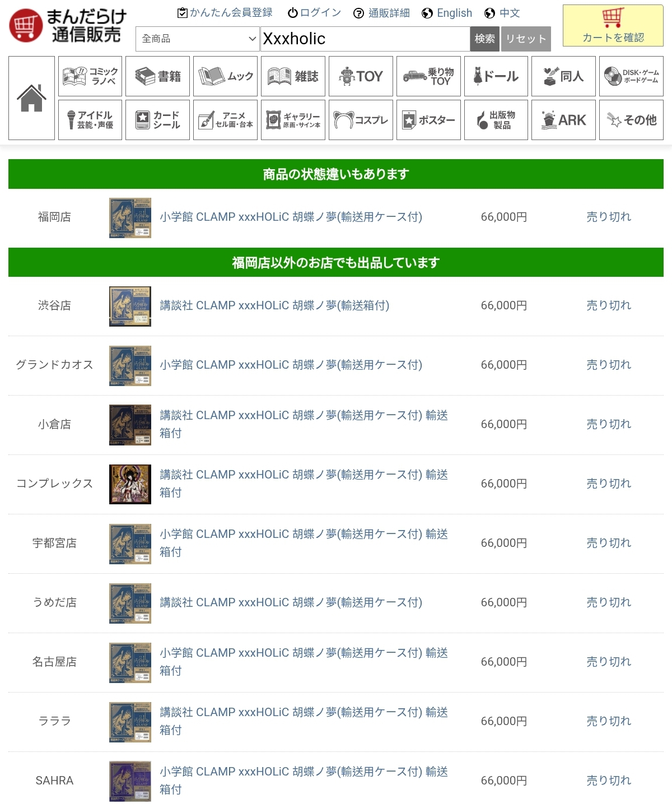Click 渋谷店 item thumbnail
Image resolution: width=672 pixels, height=808 pixels.
pos(130,307)
